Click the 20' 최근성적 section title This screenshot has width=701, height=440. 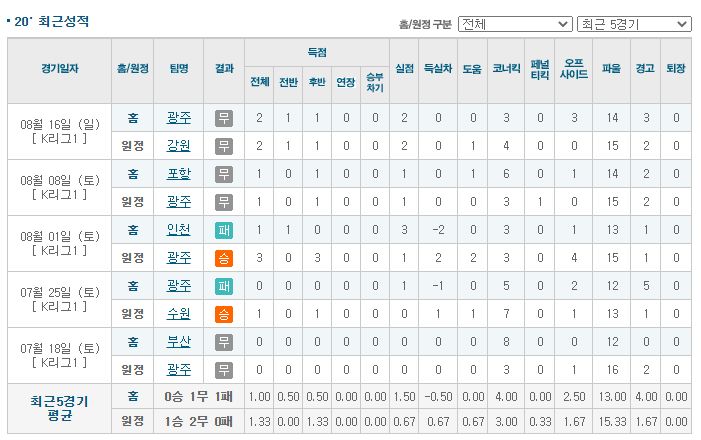point(51,21)
